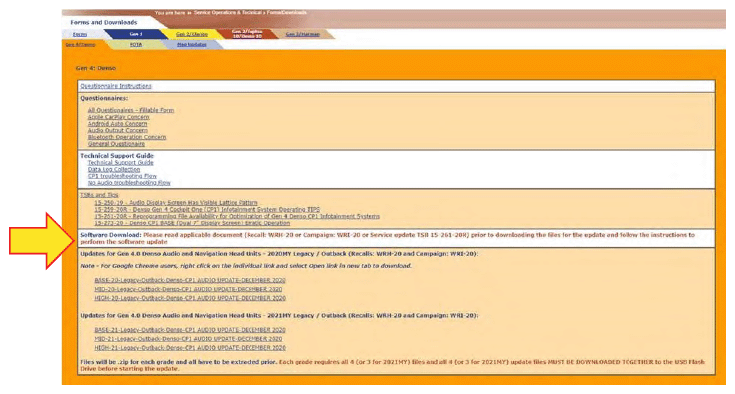The image size is (735, 394).
Task: Open the Forms tab
Action: click(x=80, y=34)
